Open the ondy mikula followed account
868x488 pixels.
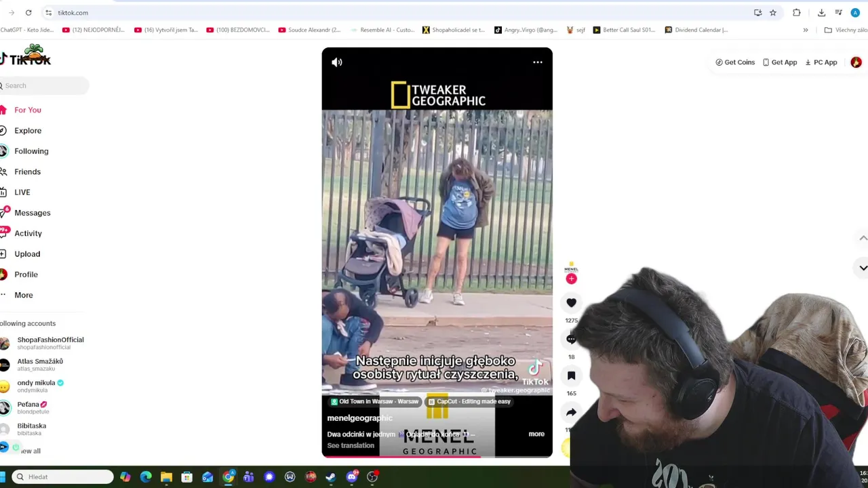pyautogui.click(x=33, y=386)
